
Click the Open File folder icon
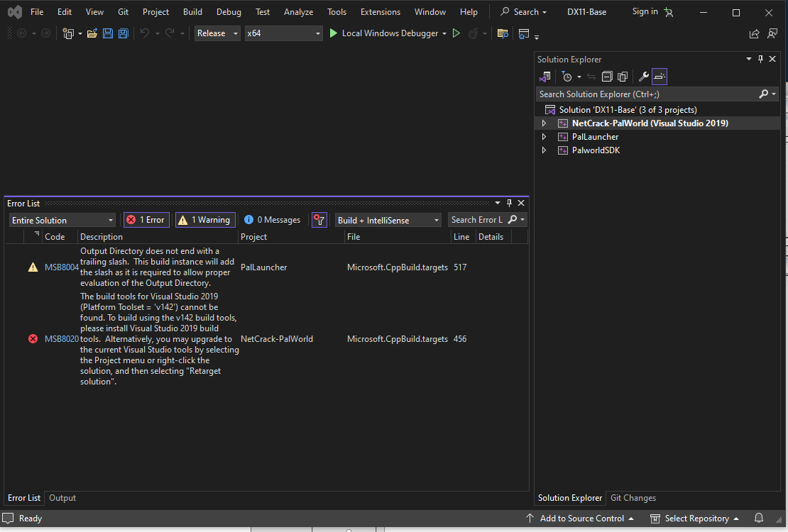click(92, 33)
